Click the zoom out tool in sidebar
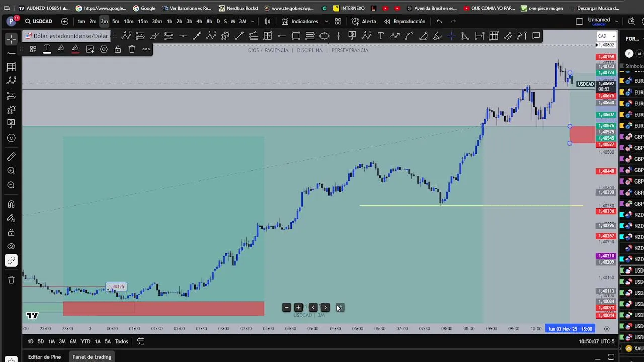Image resolution: width=644 pixels, height=362 pixels. click(11, 185)
